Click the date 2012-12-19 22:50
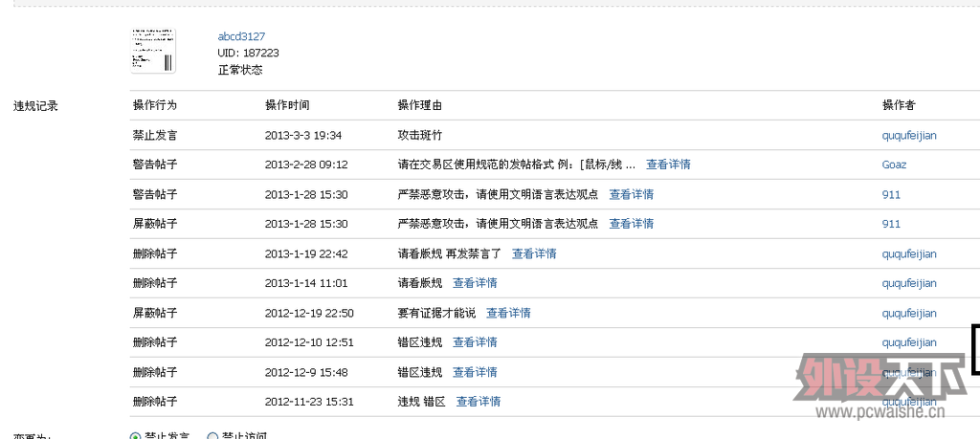This screenshot has height=439, width=980. (309, 314)
